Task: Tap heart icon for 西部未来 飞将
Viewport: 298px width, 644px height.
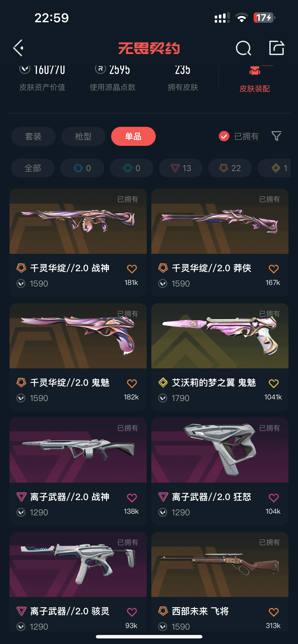Action: click(273, 612)
